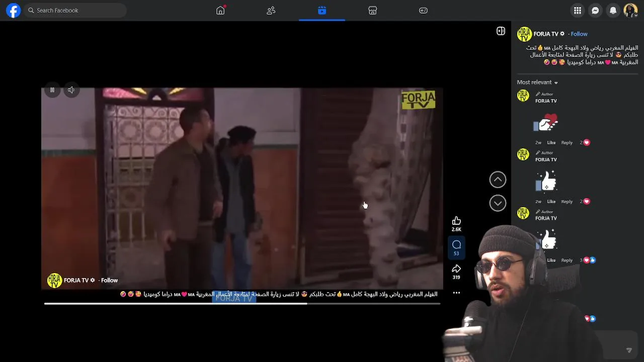Screen dimensions: 644x362
Task: Click FORJA TV avatar on video overlay
Action: 54,281
